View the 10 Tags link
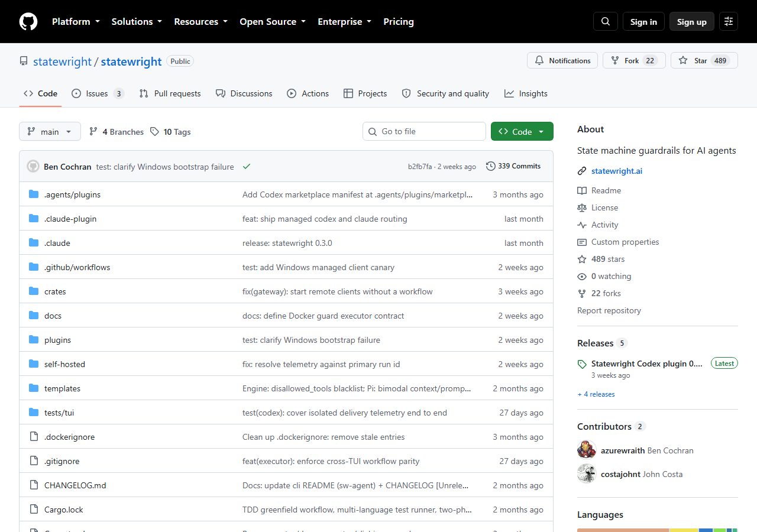757x532 pixels. pos(170,132)
